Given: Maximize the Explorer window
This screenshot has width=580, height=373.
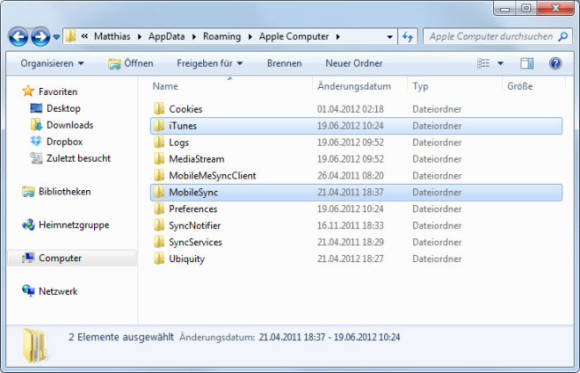Looking at the screenshot, I should [x=526, y=8].
